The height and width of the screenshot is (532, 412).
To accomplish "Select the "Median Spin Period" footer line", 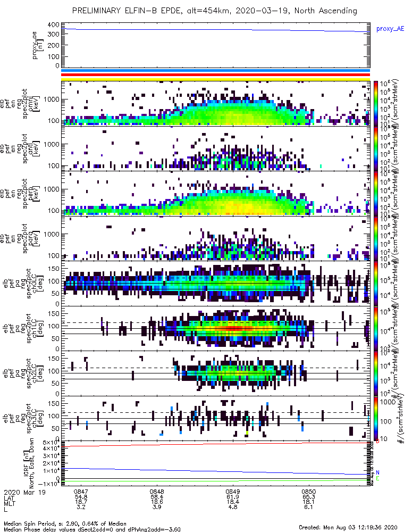I will [x=65, y=523].
